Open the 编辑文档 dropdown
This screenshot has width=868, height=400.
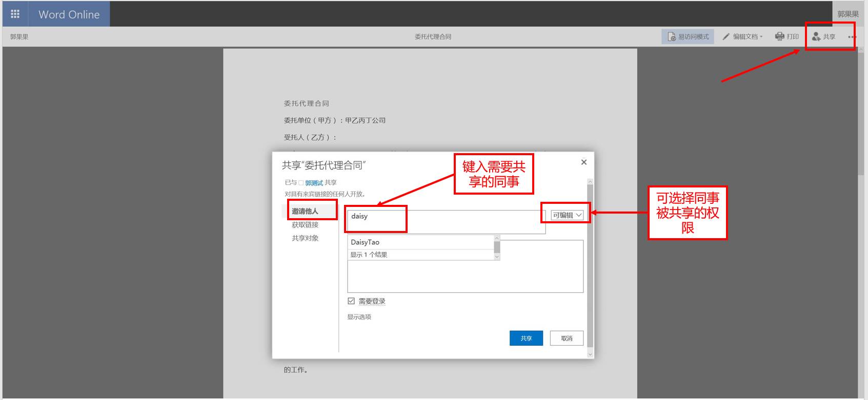click(743, 36)
